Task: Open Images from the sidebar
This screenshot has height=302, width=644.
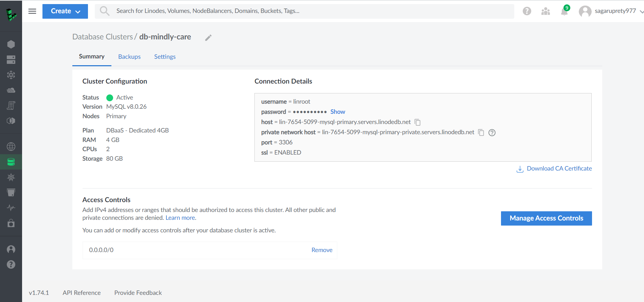Action: pyautogui.click(x=11, y=121)
